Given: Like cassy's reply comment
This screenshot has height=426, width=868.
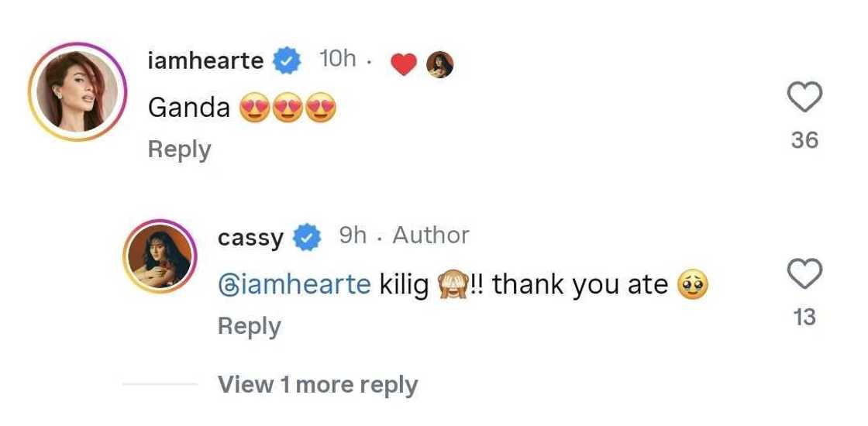Looking at the screenshot, I should [804, 274].
